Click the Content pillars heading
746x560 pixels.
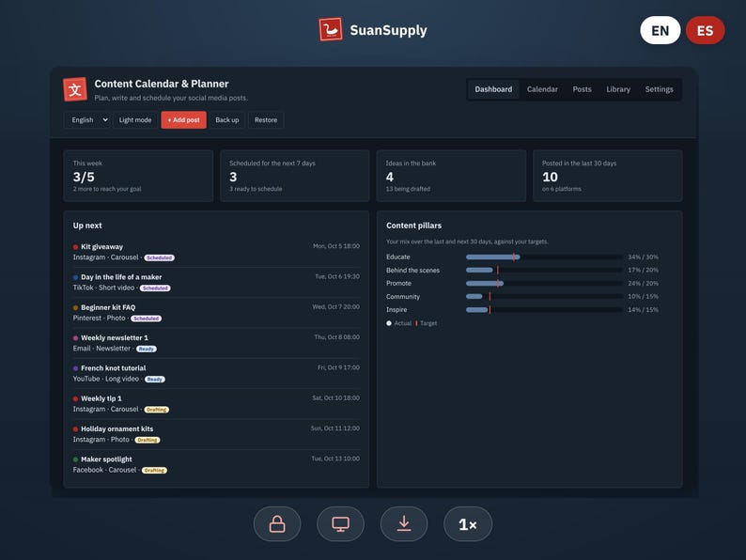coord(414,226)
